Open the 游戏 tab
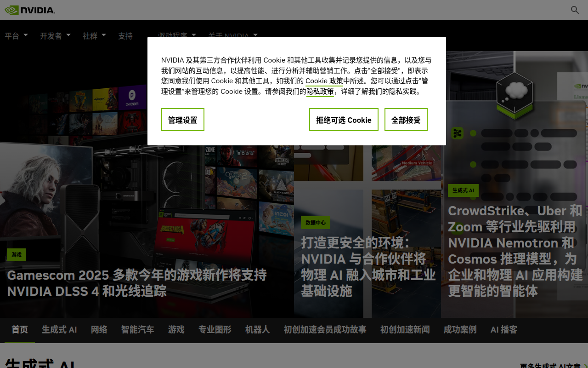Screen dimensions: 588x368 [176, 330]
